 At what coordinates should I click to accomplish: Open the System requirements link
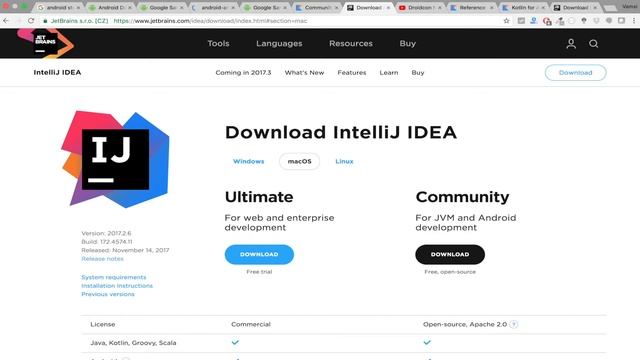click(x=114, y=277)
